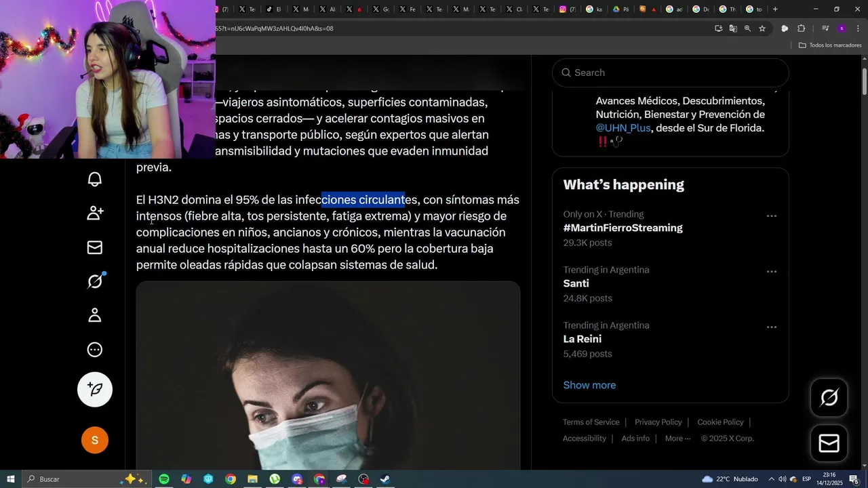This screenshot has height=488, width=868.
Task: Open Messages envelope in left sidebar
Action: click(95, 247)
